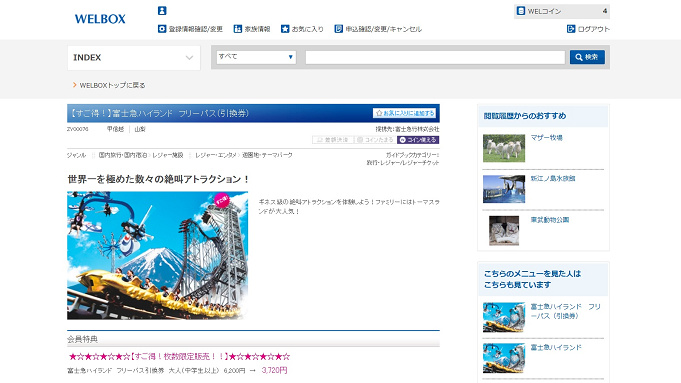Click 旅行・レジャー/レジャーチケット guidebook category

[403, 163]
